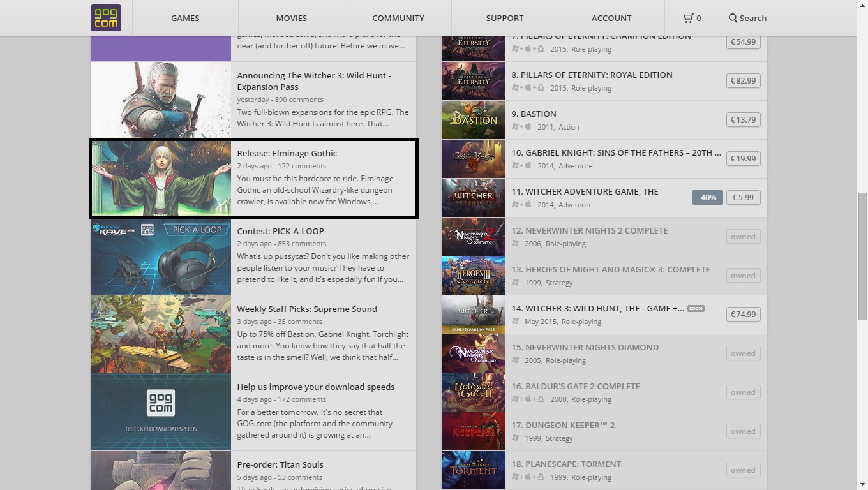
Task: Click Windows icon on Dungeon Keeper 2 row
Action: 515,438
